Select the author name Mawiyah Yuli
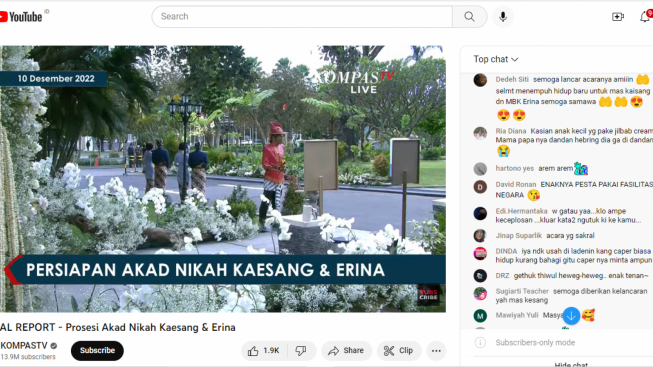 point(517,315)
